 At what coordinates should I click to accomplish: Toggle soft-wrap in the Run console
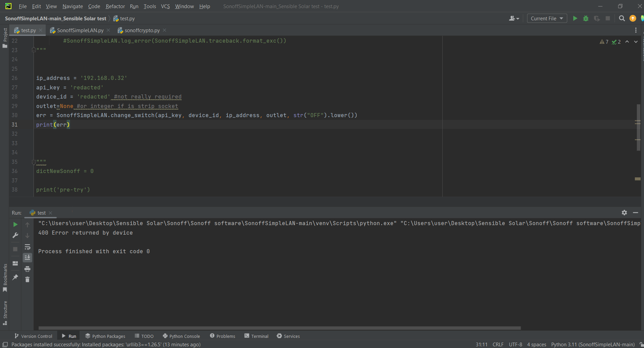tap(27, 247)
